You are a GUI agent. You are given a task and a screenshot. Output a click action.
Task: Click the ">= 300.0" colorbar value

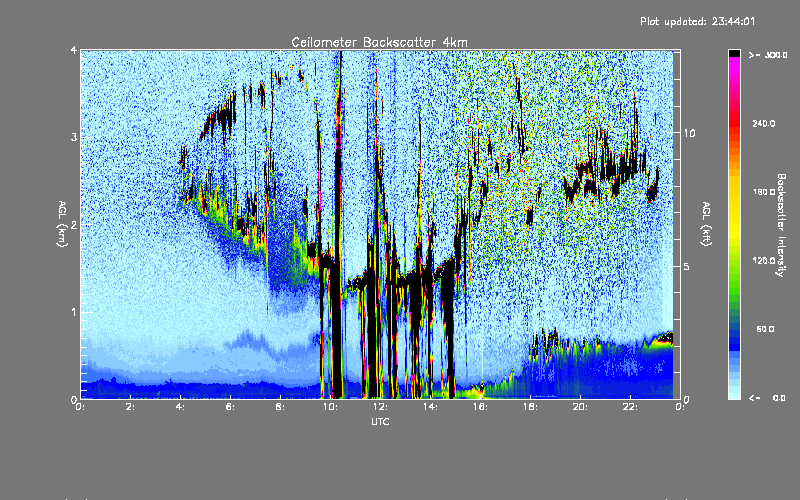[768, 55]
